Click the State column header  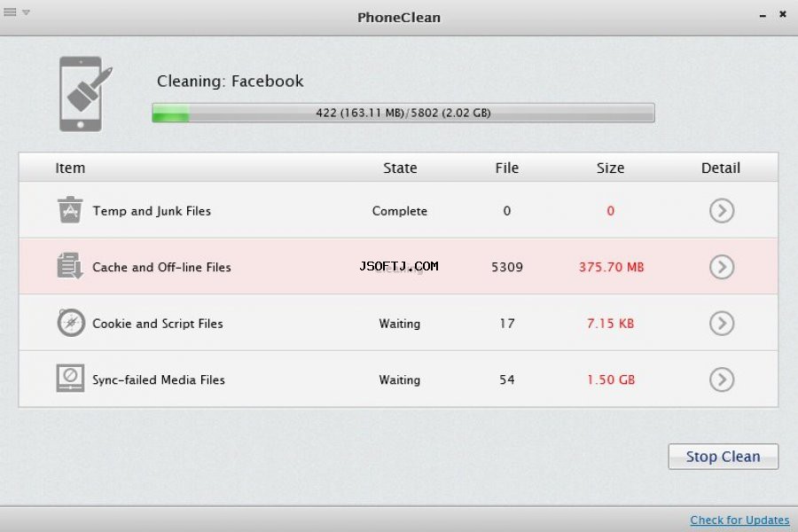pyautogui.click(x=400, y=168)
